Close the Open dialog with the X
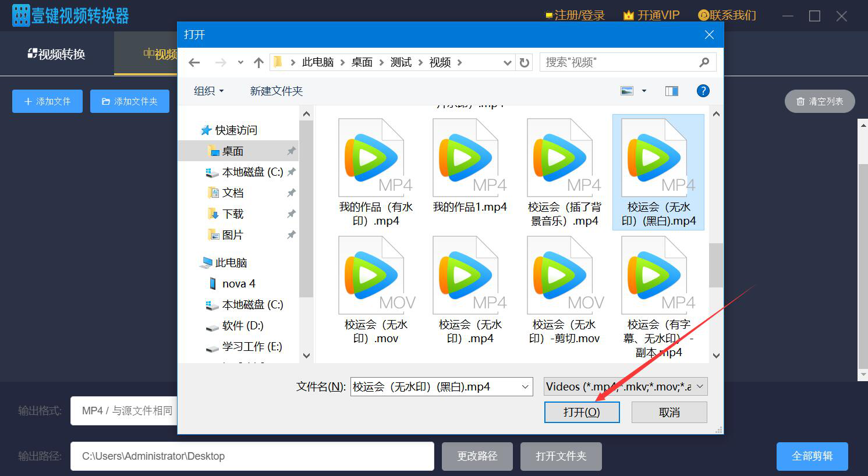The width and height of the screenshot is (868, 476). [709, 35]
